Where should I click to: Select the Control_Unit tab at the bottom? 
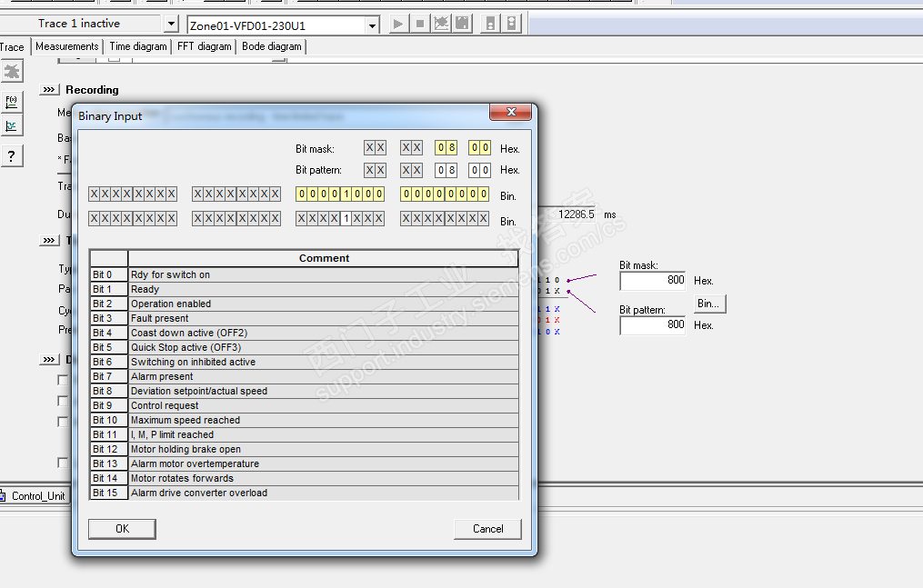35,496
